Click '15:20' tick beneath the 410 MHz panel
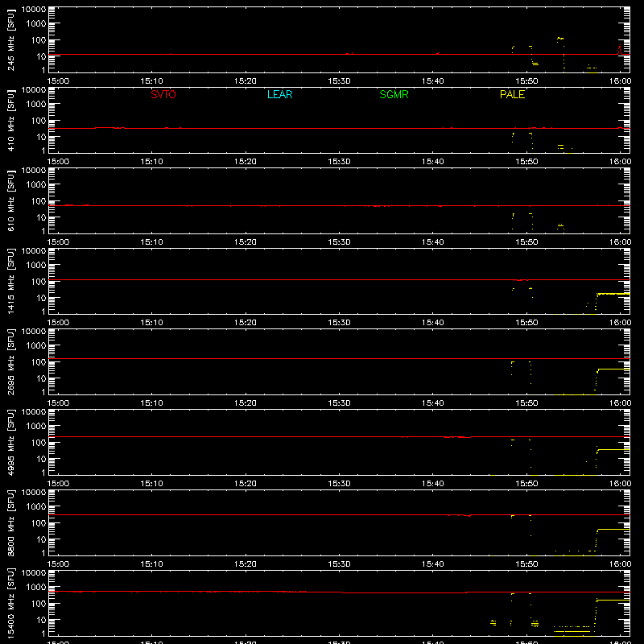The height and width of the screenshot is (644, 644). click(246, 162)
